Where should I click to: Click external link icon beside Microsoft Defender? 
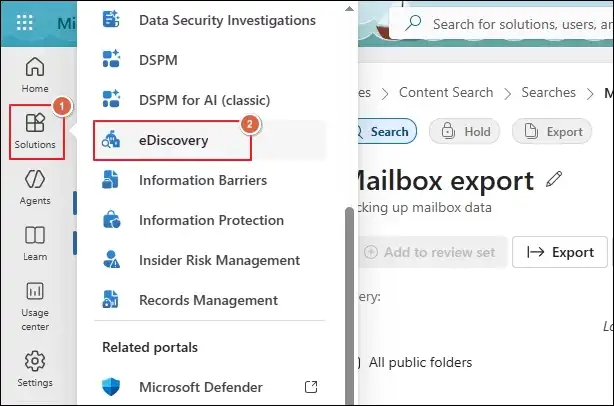click(x=311, y=387)
